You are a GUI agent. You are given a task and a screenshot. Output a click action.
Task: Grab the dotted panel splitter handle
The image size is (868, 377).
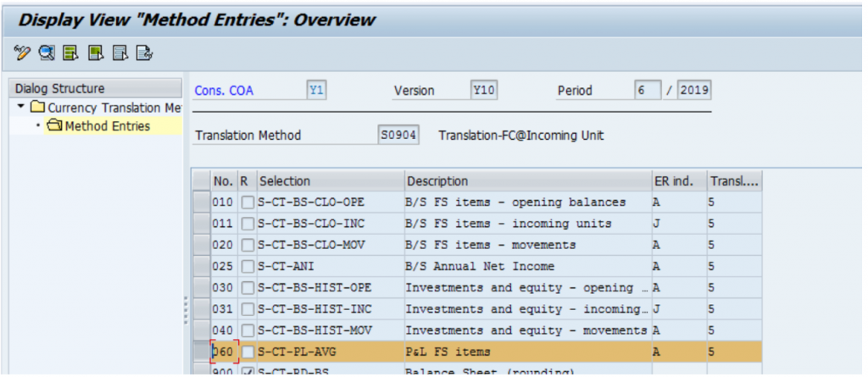(186, 312)
